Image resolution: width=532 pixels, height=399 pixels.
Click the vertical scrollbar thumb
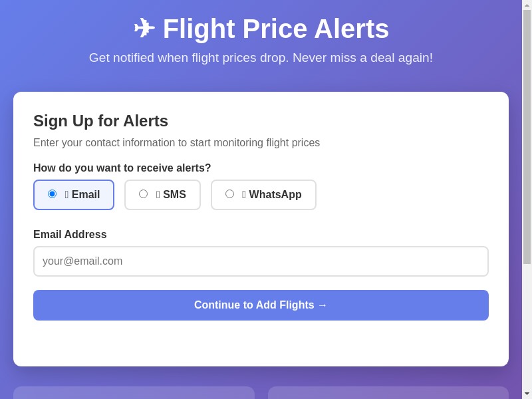point(527,136)
